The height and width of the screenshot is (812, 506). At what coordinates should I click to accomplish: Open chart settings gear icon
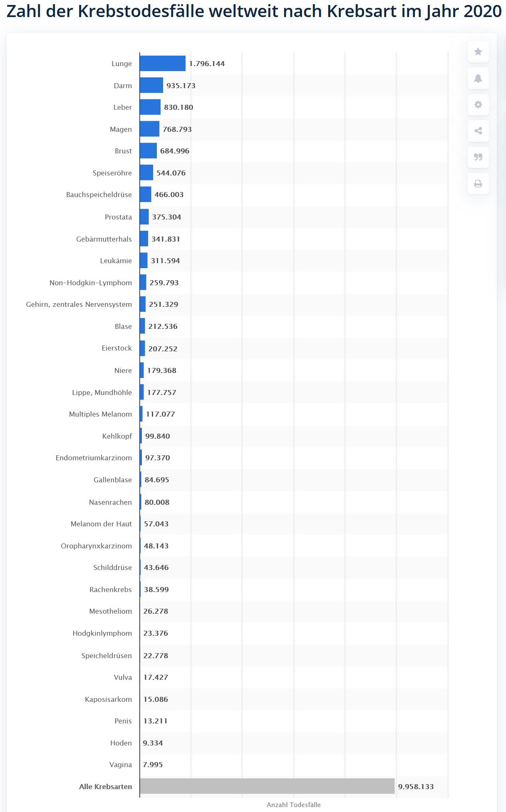pos(478,105)
